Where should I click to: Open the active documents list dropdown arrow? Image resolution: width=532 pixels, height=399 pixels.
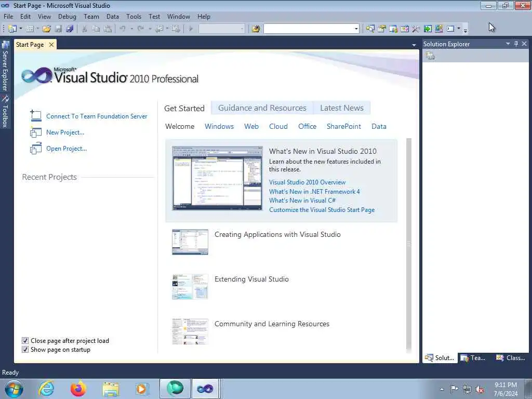pyautogui.click(x=414, y=45)
